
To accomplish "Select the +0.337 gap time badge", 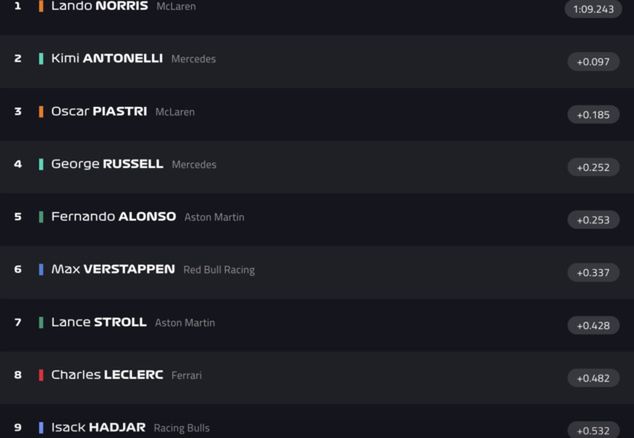I will point(593,272).
